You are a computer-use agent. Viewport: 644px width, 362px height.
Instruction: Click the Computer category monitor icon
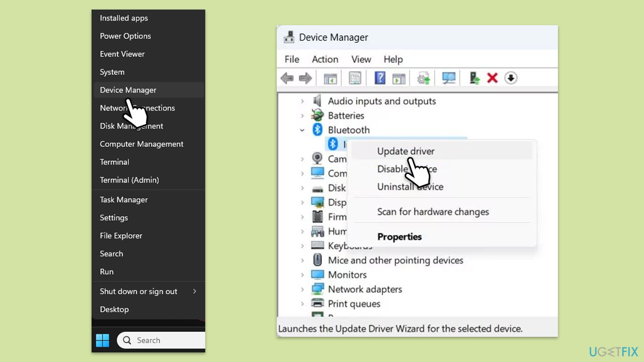click(317, 173)
